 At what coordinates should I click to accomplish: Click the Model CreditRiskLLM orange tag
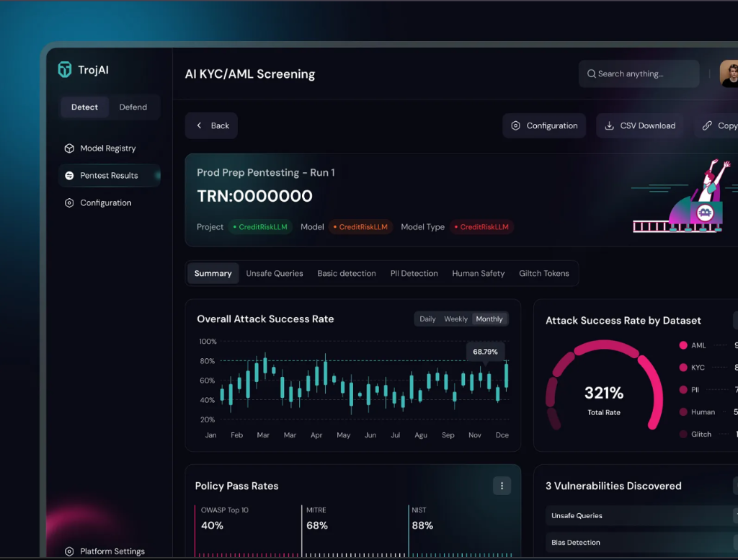click(x=360, y=227)
